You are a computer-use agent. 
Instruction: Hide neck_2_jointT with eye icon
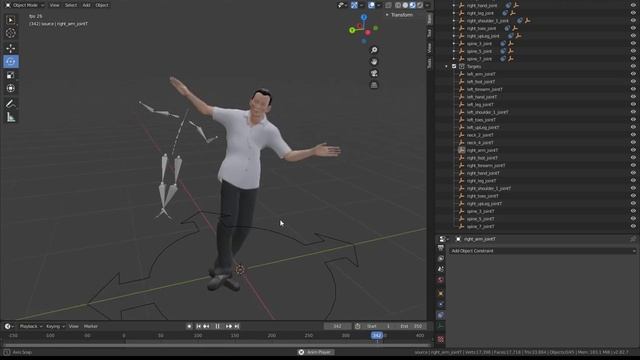tap(633, 135)
